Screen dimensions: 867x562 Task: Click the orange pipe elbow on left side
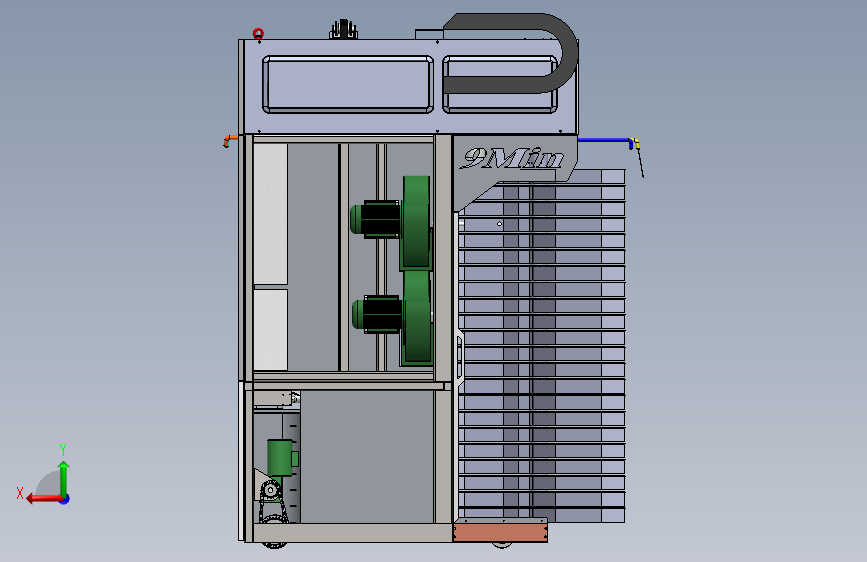[229, 141]
